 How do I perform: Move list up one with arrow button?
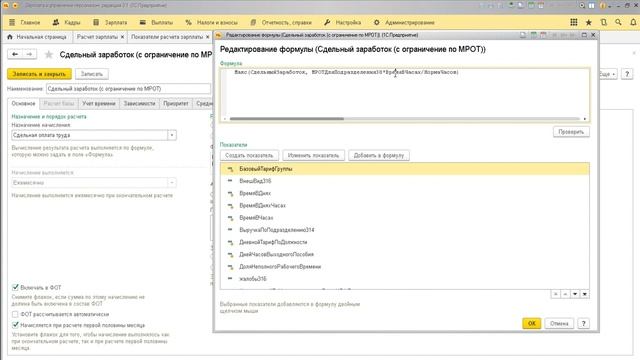(565, 294)
